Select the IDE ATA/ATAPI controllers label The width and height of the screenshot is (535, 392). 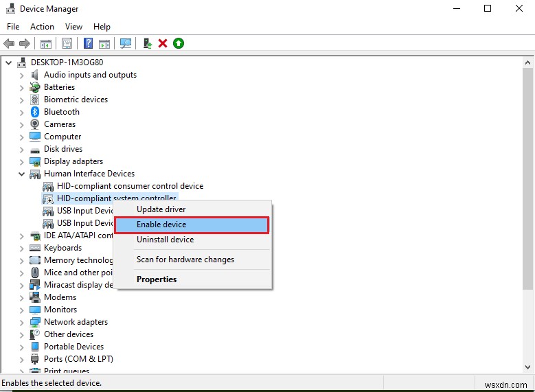pos(78,235)
